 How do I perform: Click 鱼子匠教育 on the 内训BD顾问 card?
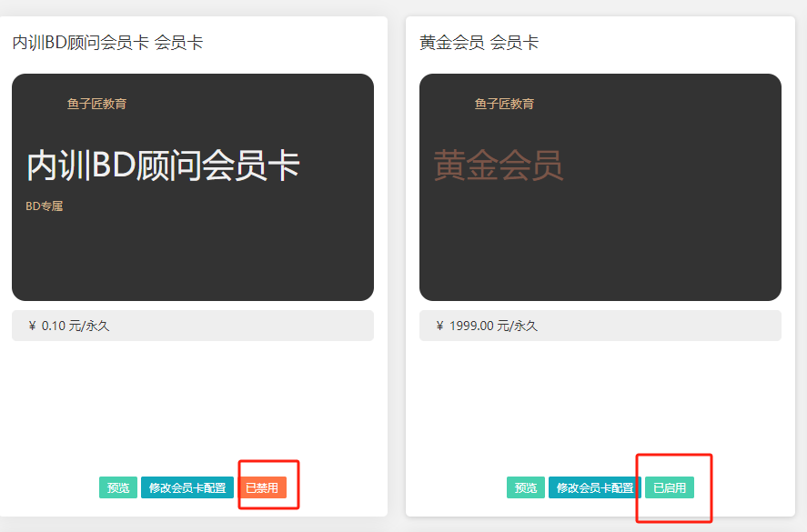click(96, 104)
